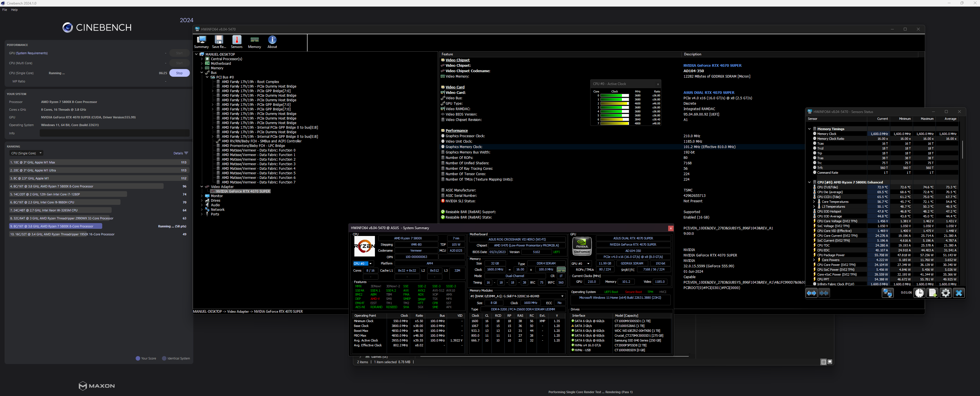Expand the Drives tree node in HWiNFO

(x=202, y=200)
